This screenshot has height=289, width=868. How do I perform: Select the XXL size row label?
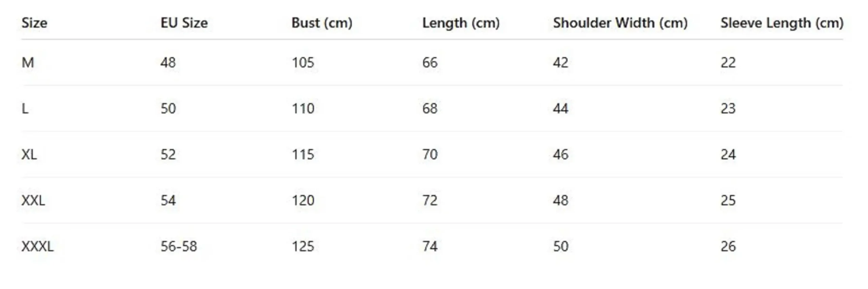(33, 201)
